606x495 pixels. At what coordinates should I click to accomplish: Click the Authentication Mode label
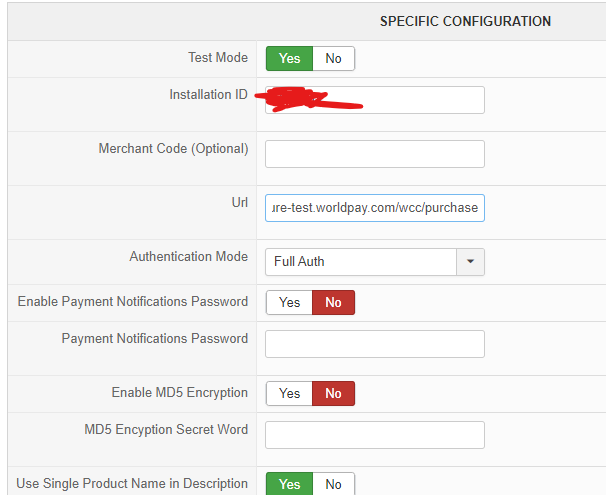click(188, 257)
